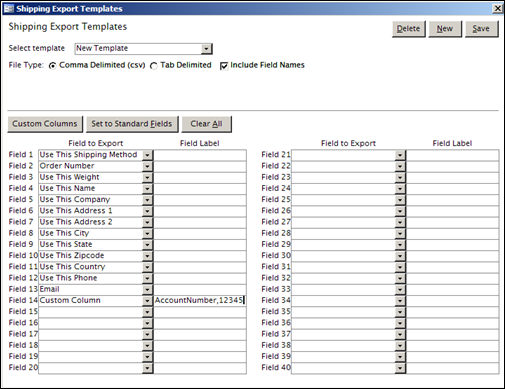The width and height of the screenshot is (505, 389).
Task: Click the Delete button
Action: [x=409, y=29]
